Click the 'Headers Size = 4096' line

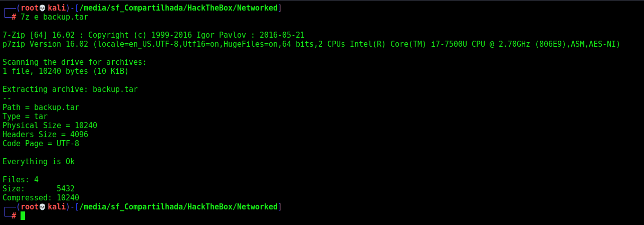pyautogui.click(x=45, y=135)
